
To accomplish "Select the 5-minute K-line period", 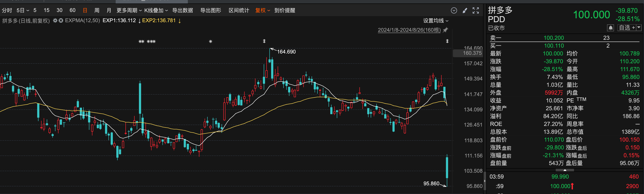I will pyautogui.click(x=35, y=10).
